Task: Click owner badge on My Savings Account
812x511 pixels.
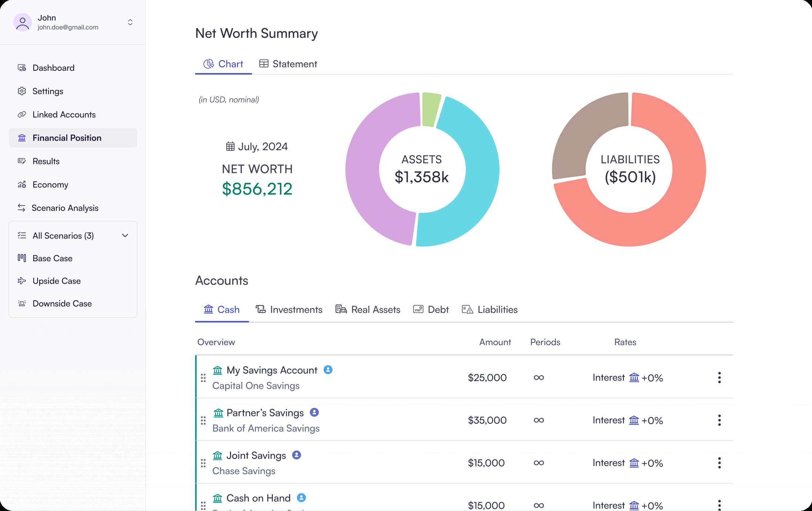Action: (328, 369)
